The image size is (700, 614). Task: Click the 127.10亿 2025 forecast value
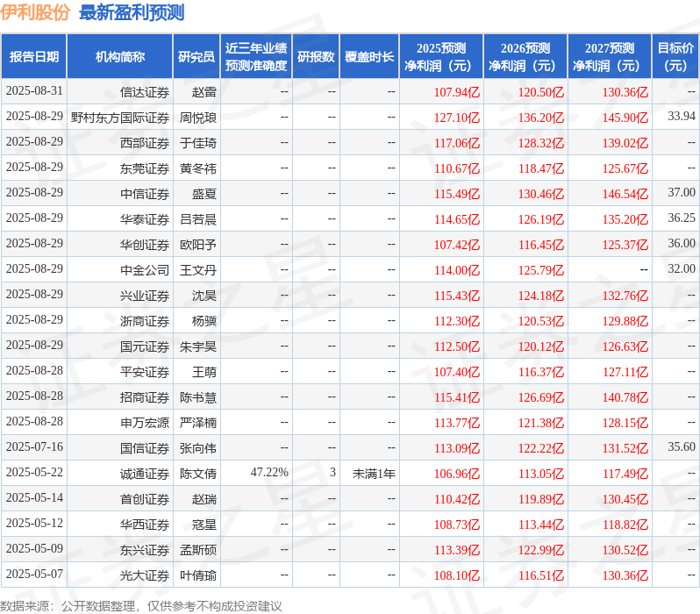[x=457, y=118]
